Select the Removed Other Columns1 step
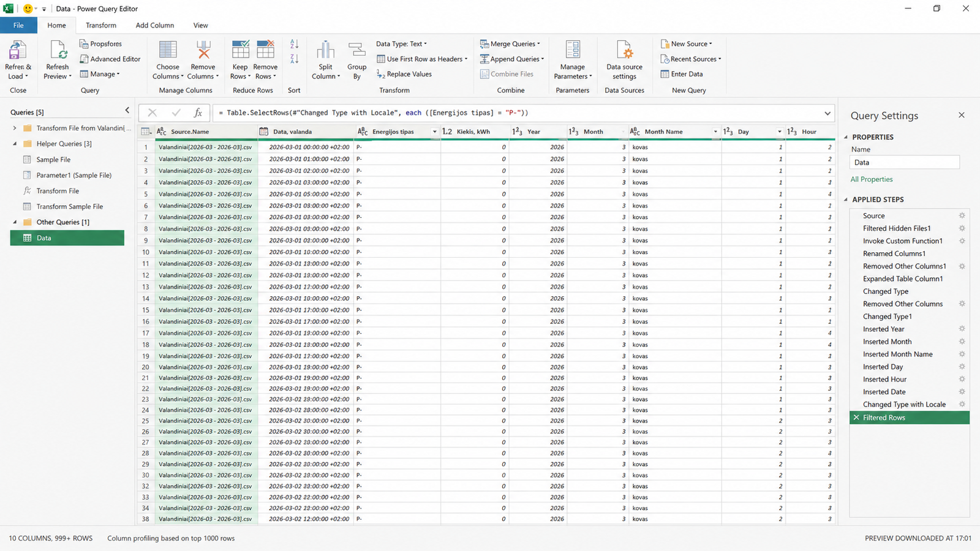This screenshot has height=551, width=980. 910,266
